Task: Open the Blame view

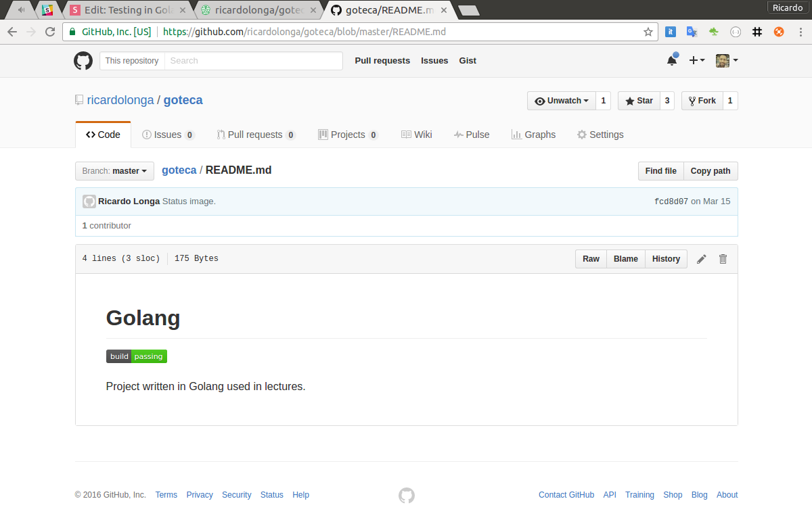Action: (626, 259)
